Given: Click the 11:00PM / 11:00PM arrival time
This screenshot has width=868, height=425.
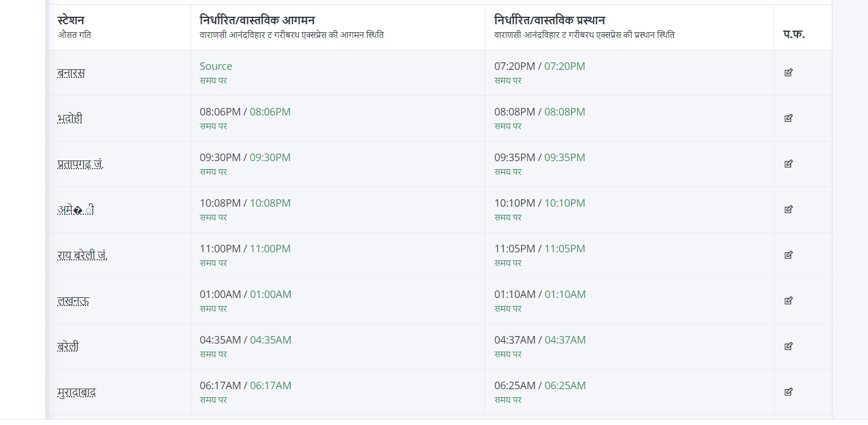Looking at the screenshot, I should point(245,249).
